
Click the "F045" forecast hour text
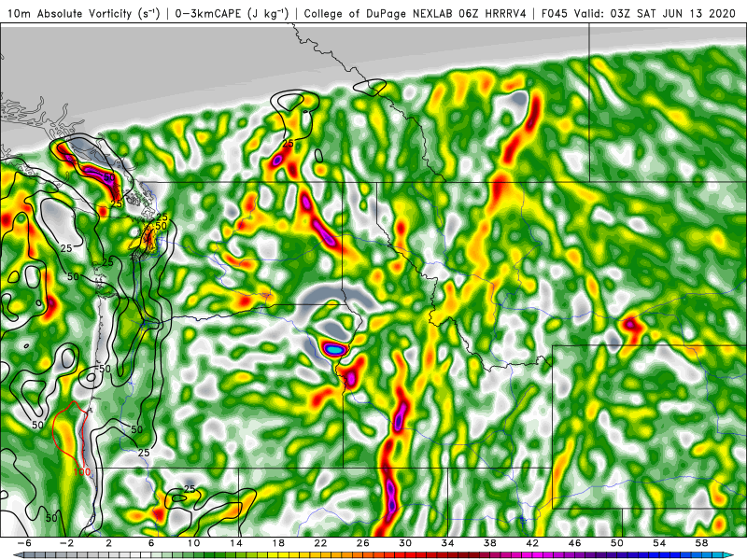[555, 14]
